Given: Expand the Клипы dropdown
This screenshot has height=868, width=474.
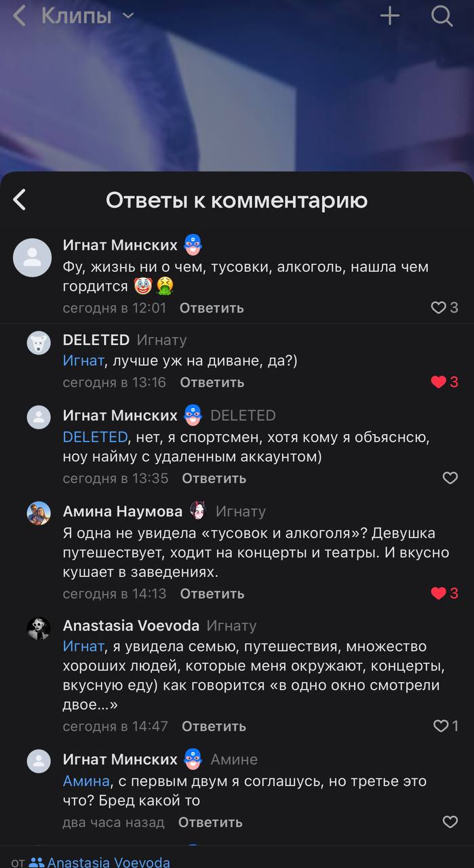Looking at the screenshot, I should tap(128, 16).
